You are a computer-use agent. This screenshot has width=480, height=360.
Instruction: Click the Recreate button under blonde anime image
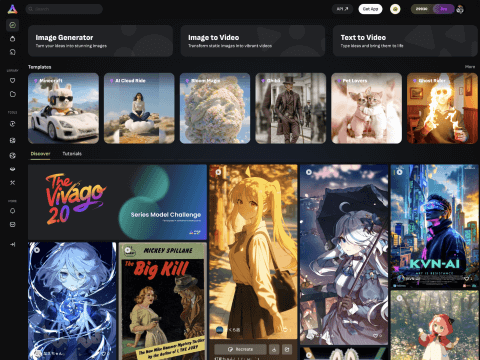240,349
